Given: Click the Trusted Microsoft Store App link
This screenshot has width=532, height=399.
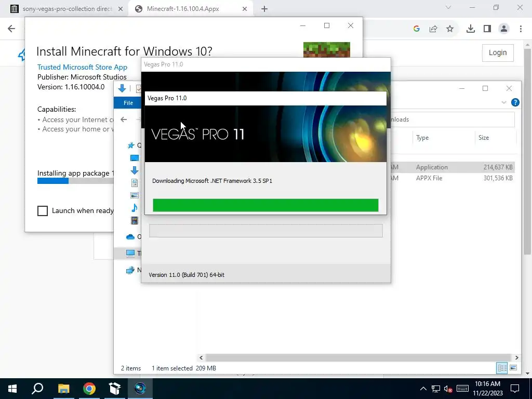Looking at the screenshot, I should click(82, 67).
